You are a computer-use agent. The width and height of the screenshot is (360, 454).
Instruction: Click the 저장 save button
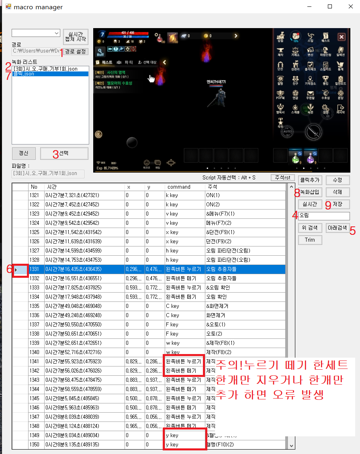[x=338, y=204]
